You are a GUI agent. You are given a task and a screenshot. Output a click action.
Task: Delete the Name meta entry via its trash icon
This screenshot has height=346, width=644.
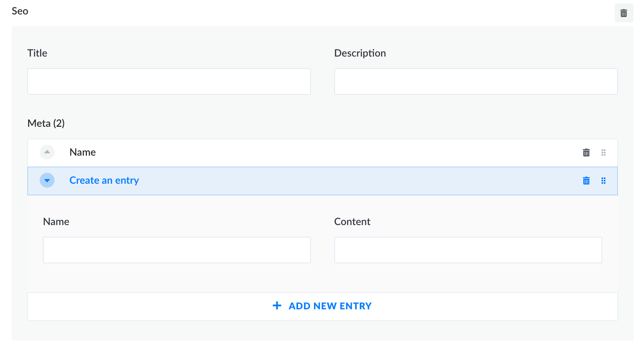pos(586,153)
